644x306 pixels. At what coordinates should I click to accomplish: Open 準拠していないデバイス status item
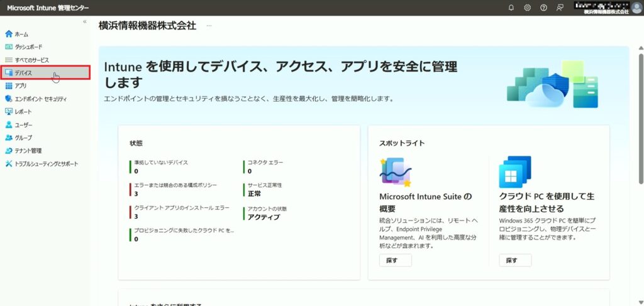tap(161, 163)
